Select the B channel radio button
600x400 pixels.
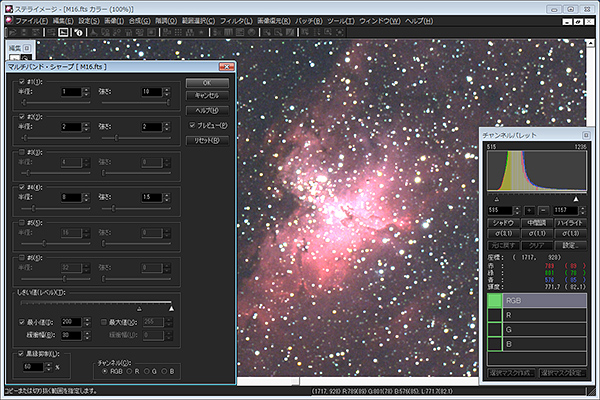click(x=164, y=371)
